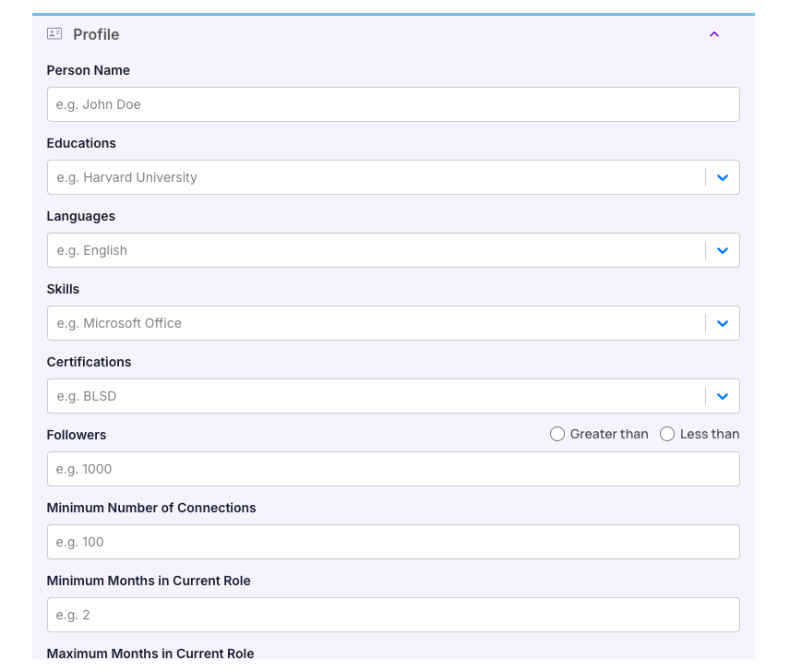Open the Educations dropdown arrow
This screenshot has height=672, width=790.
723,177
